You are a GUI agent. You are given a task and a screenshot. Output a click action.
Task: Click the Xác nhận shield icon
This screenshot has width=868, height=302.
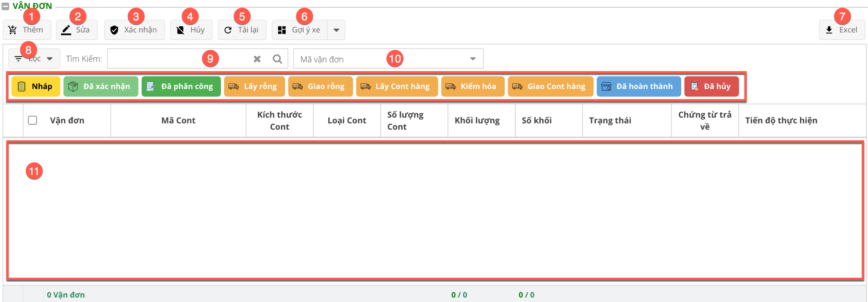coord(114,30)
